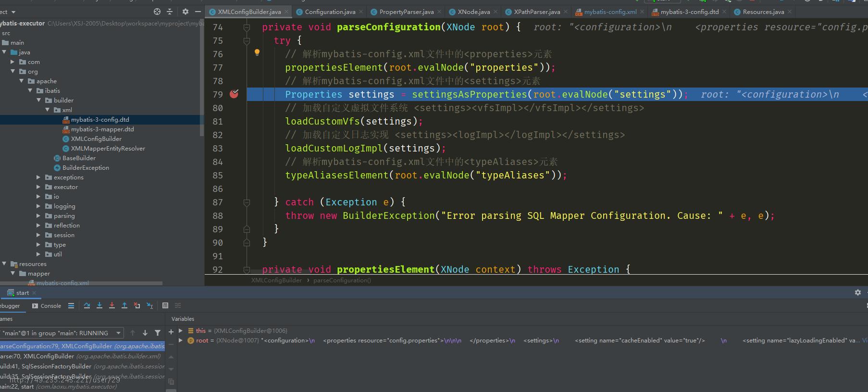Collapse the java folder in project tree
The image size is (868, 392).
[4, 52]
